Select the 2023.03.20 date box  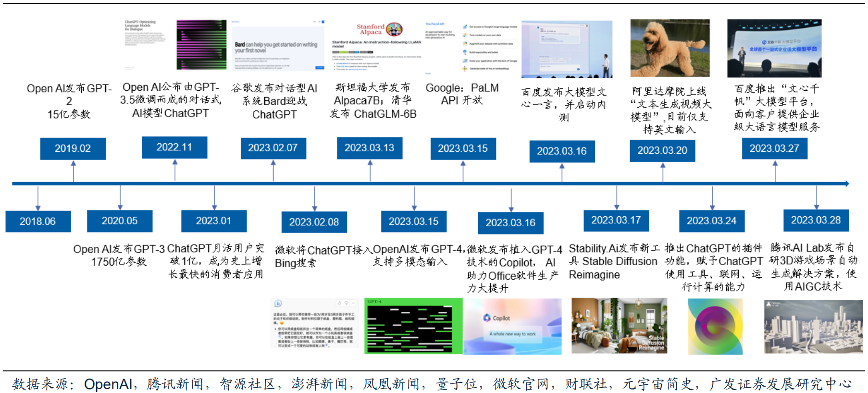click(x=662, y=150)
